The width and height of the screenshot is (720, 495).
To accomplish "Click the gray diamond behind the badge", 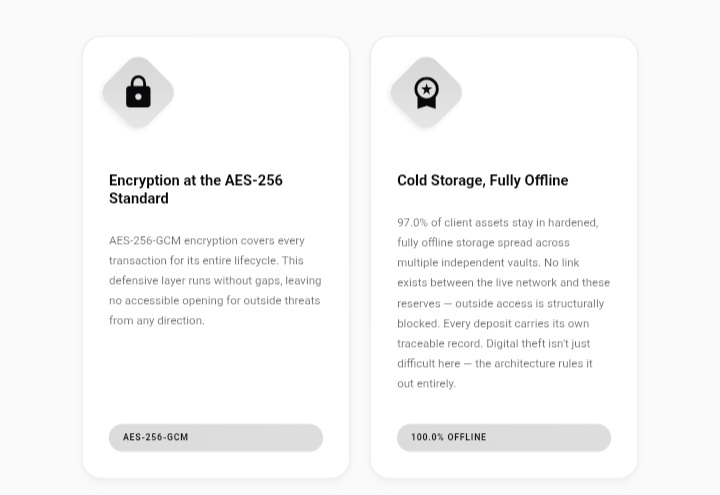I will pyautogui.click(x=426, y=92).
